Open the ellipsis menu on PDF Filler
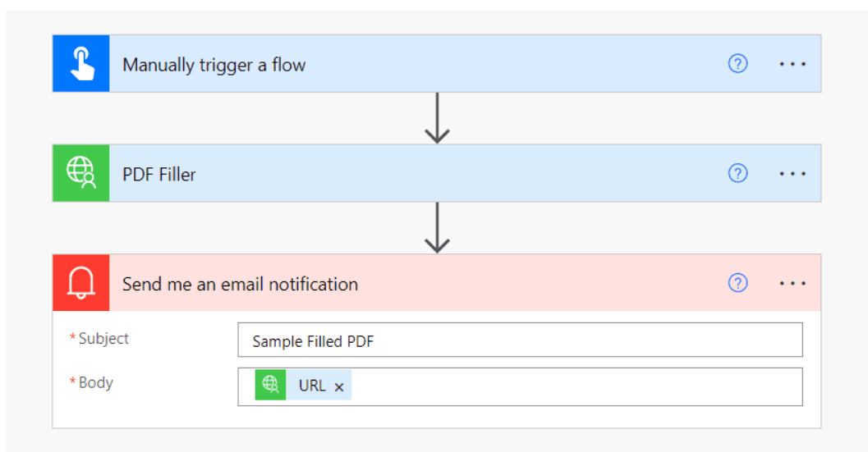 [x=792, y=174]
